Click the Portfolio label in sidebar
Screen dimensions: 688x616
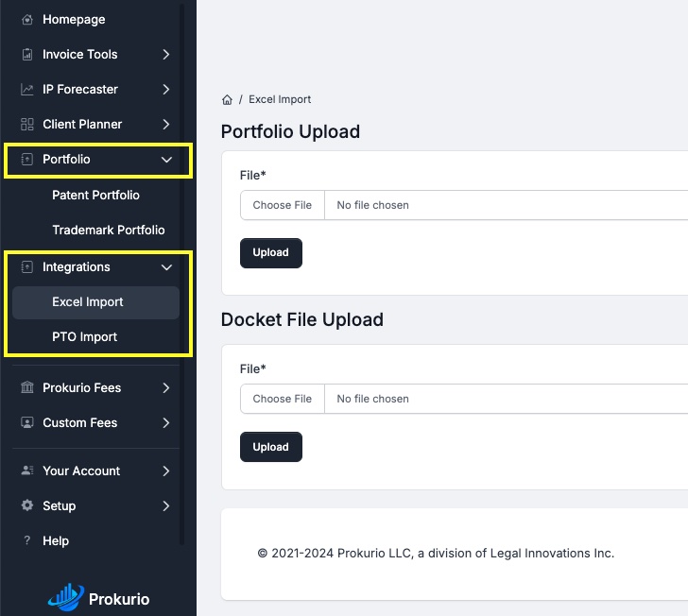click(66, 160)
